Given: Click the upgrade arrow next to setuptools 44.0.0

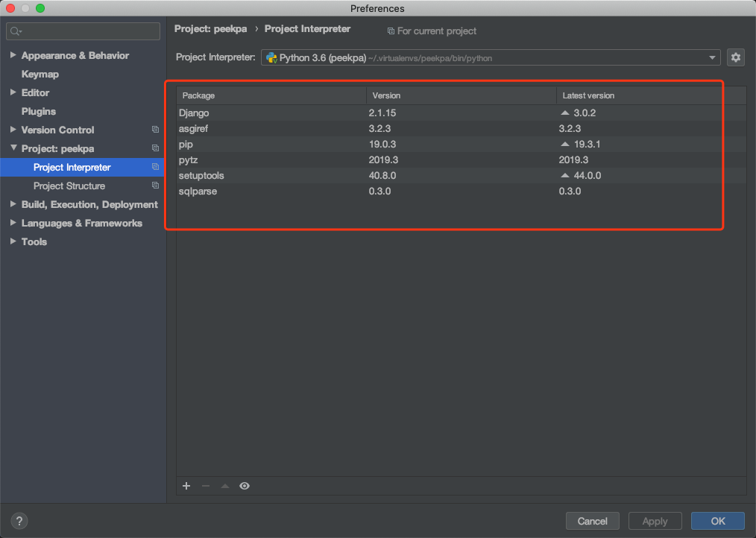Looking at the screenshot, I should tap(565, 175).
